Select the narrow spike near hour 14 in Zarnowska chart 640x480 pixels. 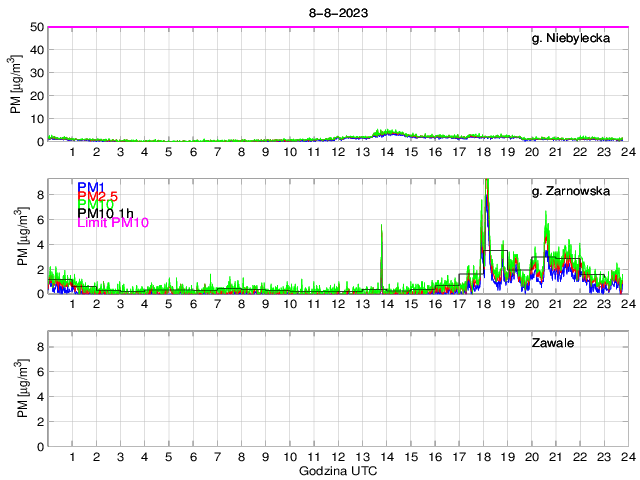tap(381, 255)
